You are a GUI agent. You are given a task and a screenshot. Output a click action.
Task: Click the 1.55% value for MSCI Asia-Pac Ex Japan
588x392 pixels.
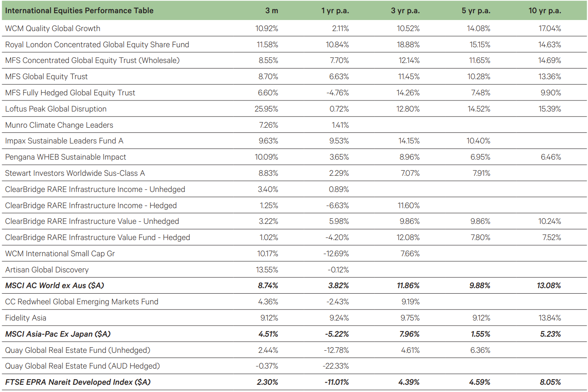[x=481, y=334]
